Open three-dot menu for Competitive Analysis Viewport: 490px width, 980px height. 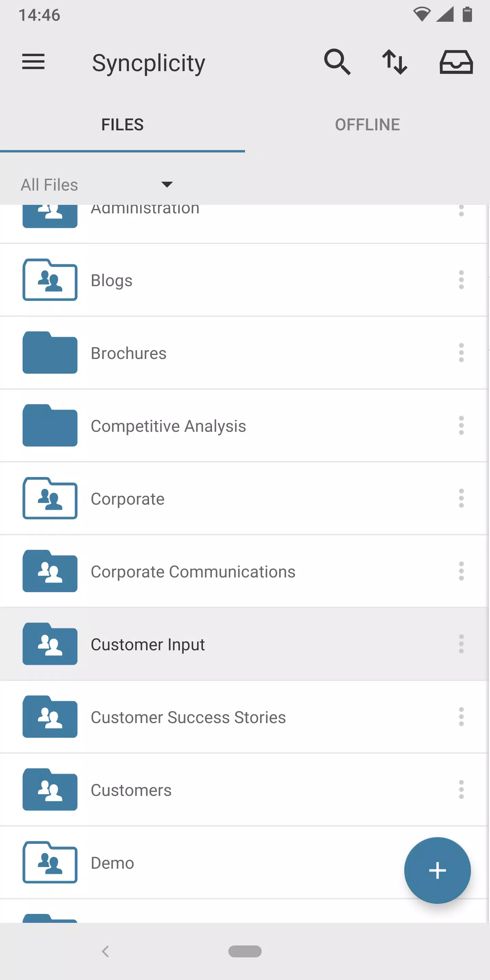461,426
